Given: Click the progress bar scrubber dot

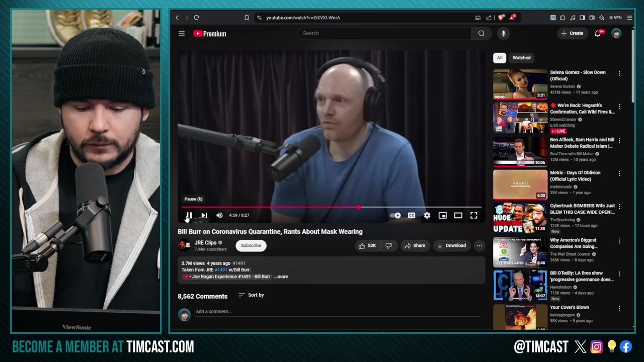Looking at the screenshot, I should pos(359,207).
